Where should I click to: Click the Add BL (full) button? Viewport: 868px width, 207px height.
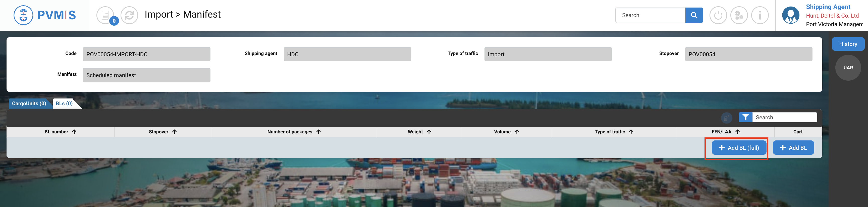pyautogui.click(x=739, y=148)
